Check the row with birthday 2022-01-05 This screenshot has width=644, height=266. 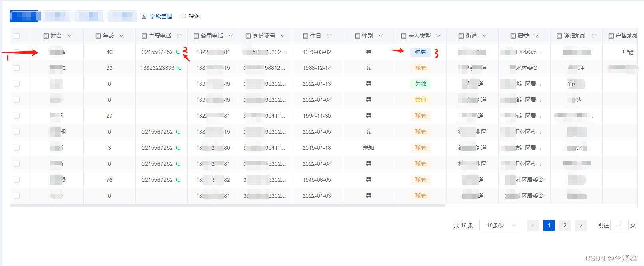pos(17,132)
